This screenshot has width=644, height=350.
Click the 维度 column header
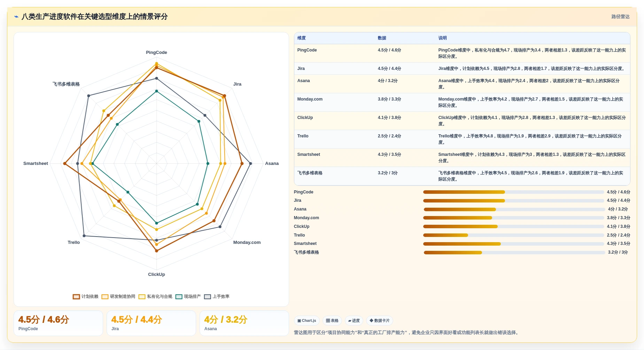302,38
